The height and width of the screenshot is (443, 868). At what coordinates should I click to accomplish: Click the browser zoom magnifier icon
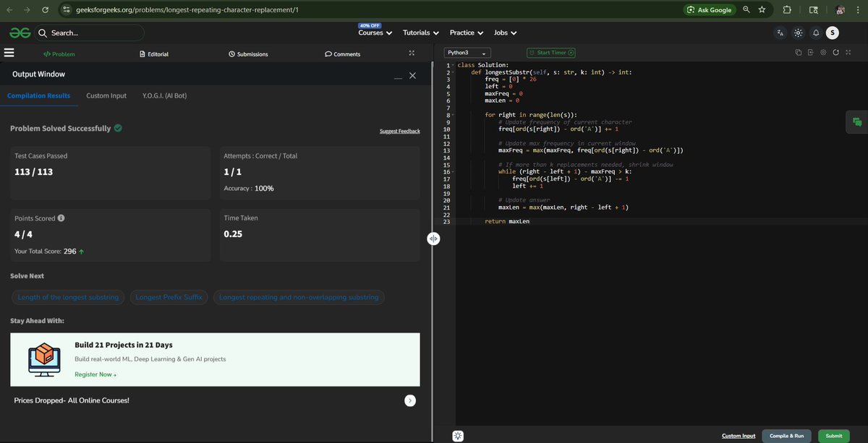point(746,10)
